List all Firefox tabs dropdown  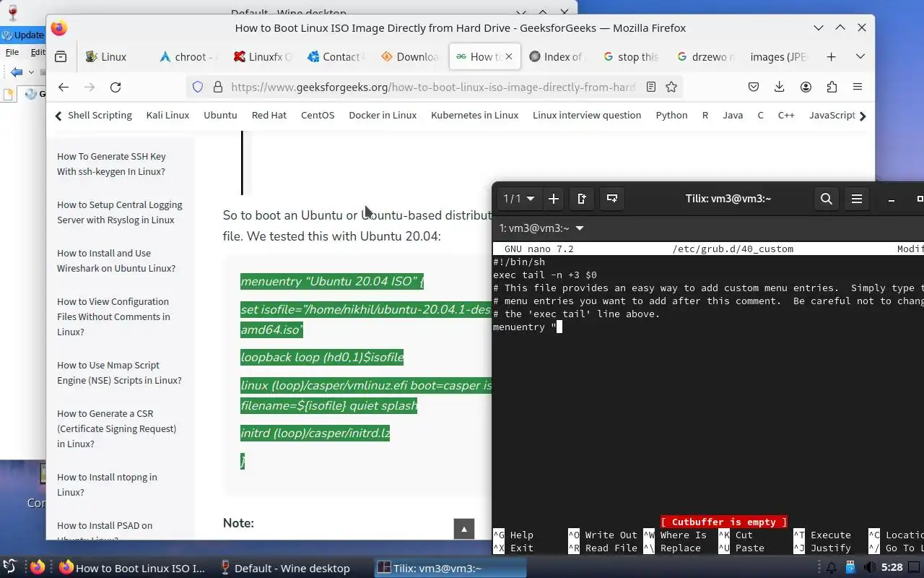(x=860, y=56)
